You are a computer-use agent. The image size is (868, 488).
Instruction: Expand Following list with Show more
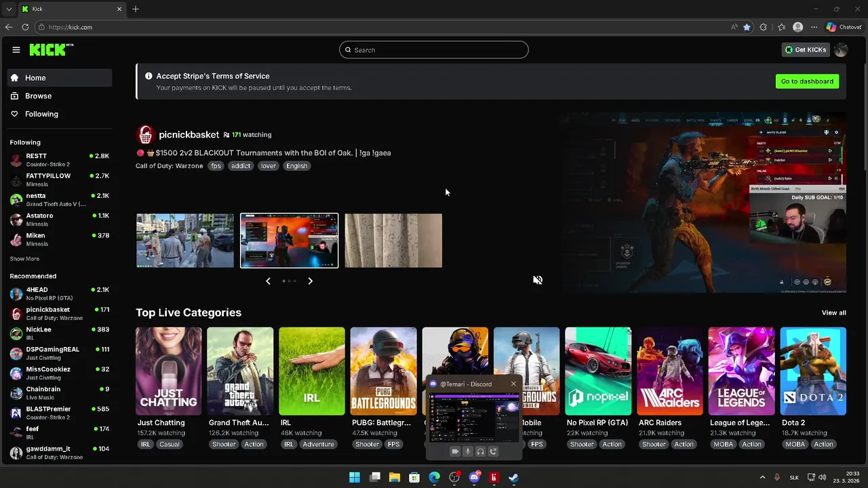point(24,259)
